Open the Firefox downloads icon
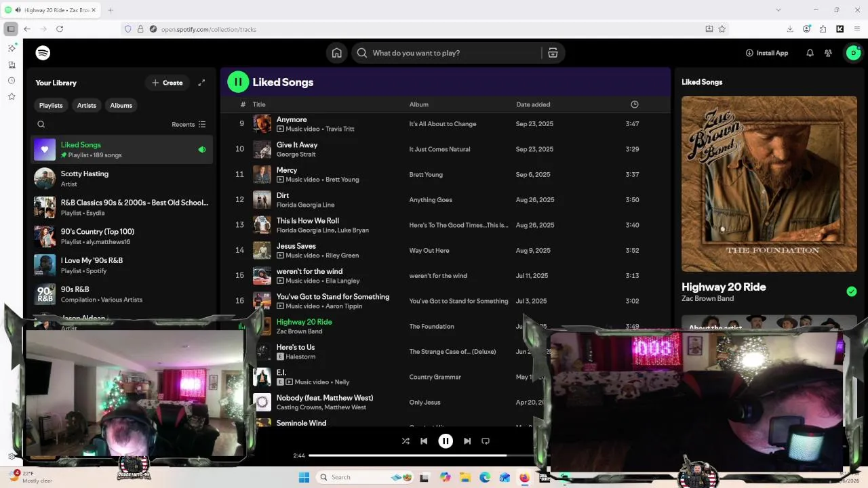This screenshot has width=868, height=488. [790, 29]
